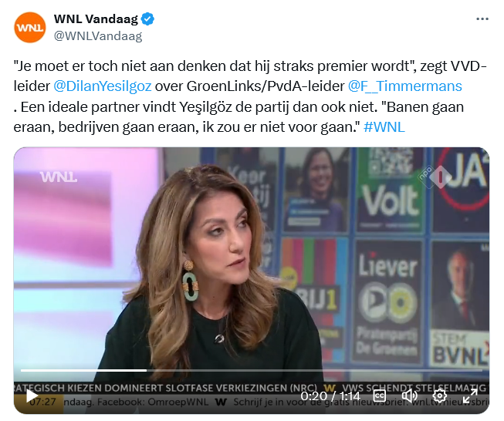Open the WNL Vandaag profile avatar

point(30,27)
